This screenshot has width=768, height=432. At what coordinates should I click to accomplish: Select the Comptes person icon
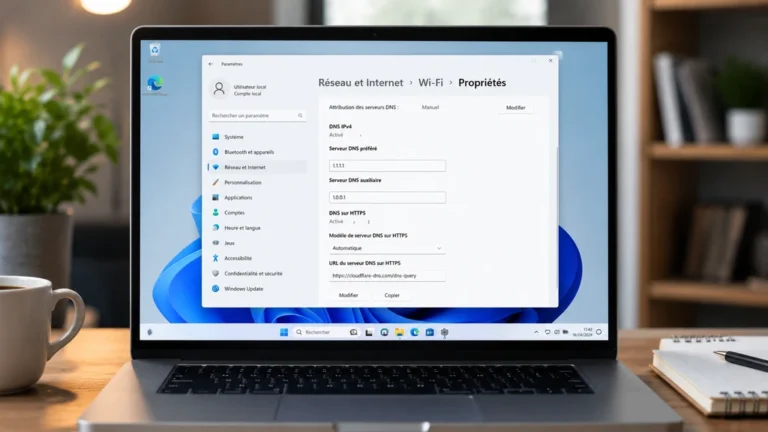pyautogui.click(x=216, y=213)
